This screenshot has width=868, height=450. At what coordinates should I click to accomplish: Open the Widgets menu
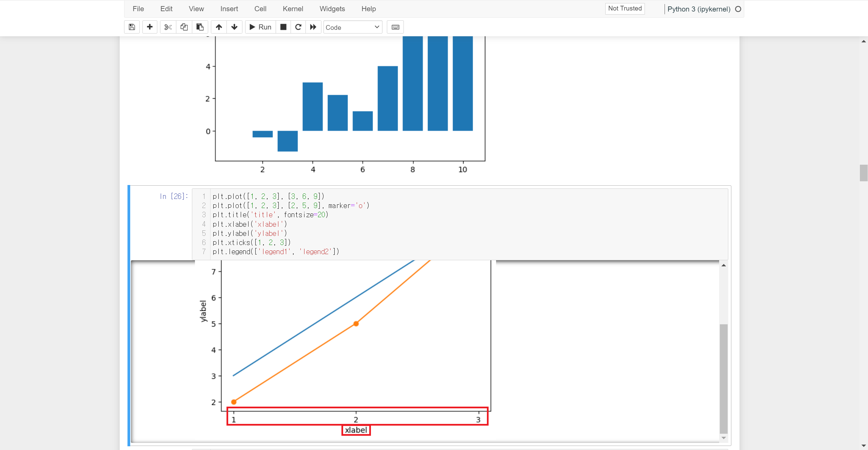pos(332,9)
